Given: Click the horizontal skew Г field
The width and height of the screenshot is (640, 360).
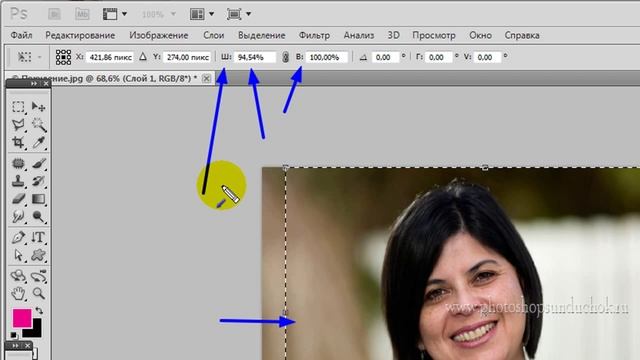Looking at the screenshot, I should click(x=439, y=57).
